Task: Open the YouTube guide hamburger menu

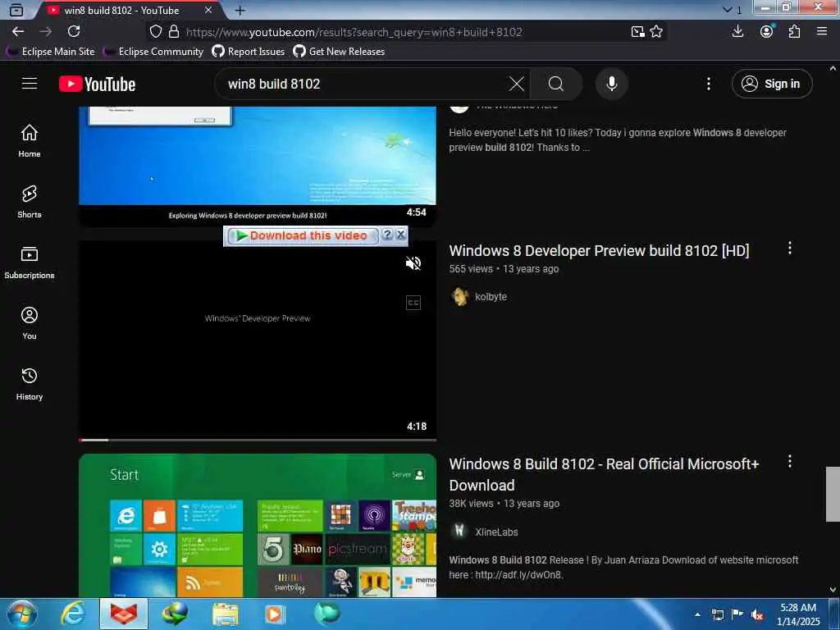Action: (30, 84)
